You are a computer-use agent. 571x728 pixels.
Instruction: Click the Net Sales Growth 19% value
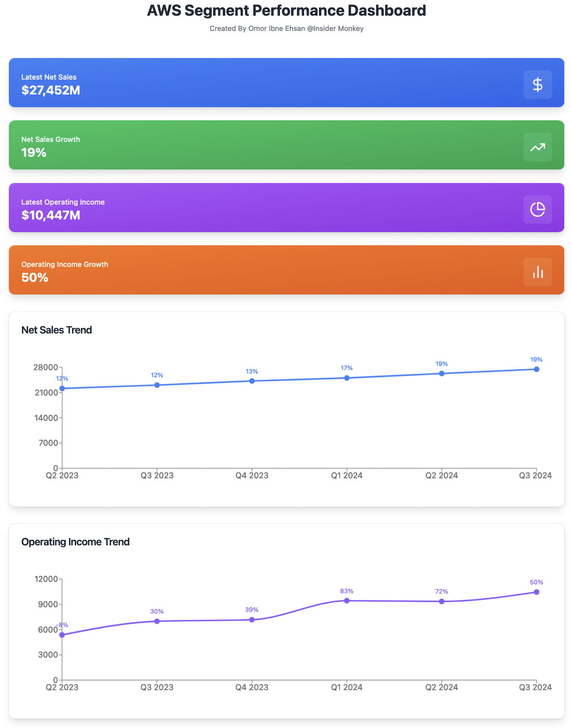[x=34, y=153]
